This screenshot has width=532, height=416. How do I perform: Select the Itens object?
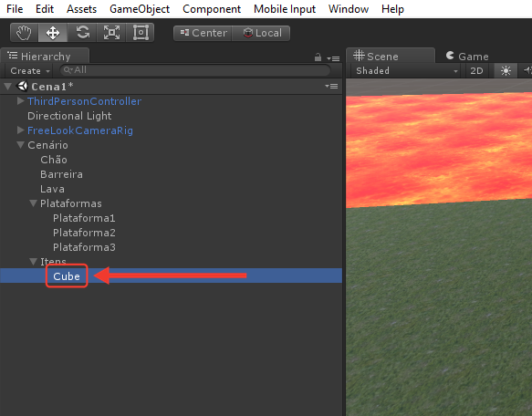click(x=53, y=262)
